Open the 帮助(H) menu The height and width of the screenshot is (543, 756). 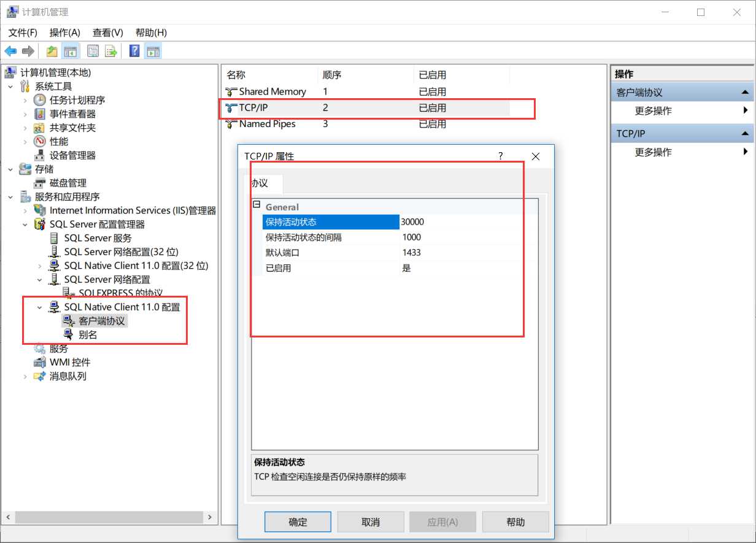click(x=151, y=33)
